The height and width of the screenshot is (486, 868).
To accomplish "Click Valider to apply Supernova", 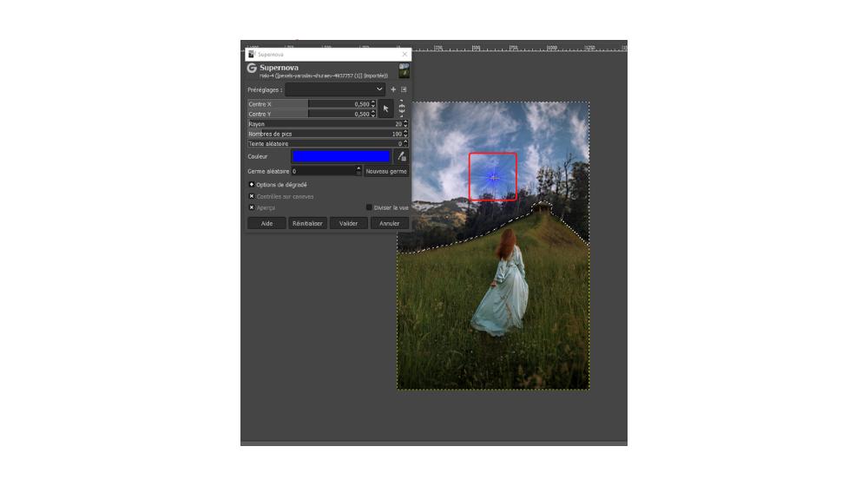I will pyautogui.click(x=348, y=223).
